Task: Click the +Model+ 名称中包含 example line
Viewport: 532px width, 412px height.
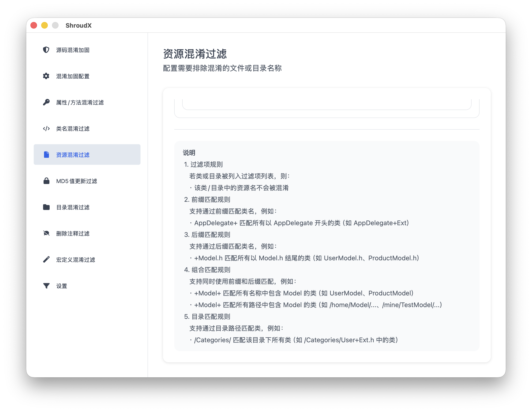Action: pyautogui.click(x=302, y=293)
